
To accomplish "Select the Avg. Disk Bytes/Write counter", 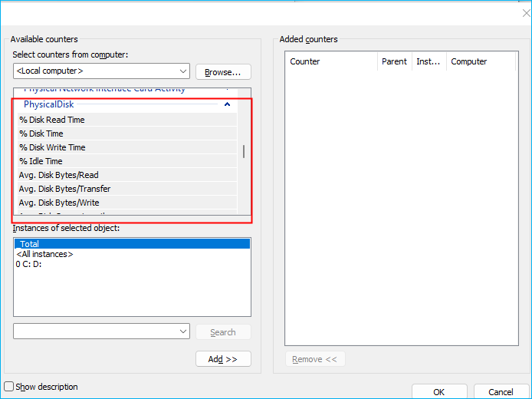I will click(x=127, y=203).
